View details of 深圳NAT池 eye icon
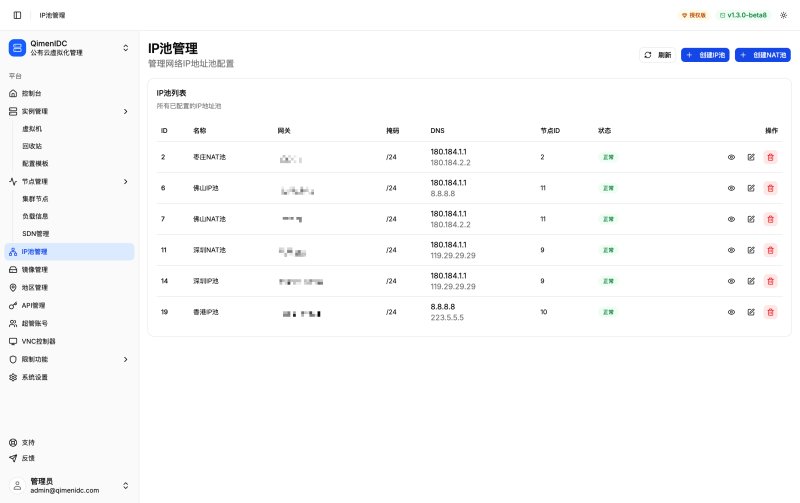Screen dimensions: 800x503 (x=731, y=250)
